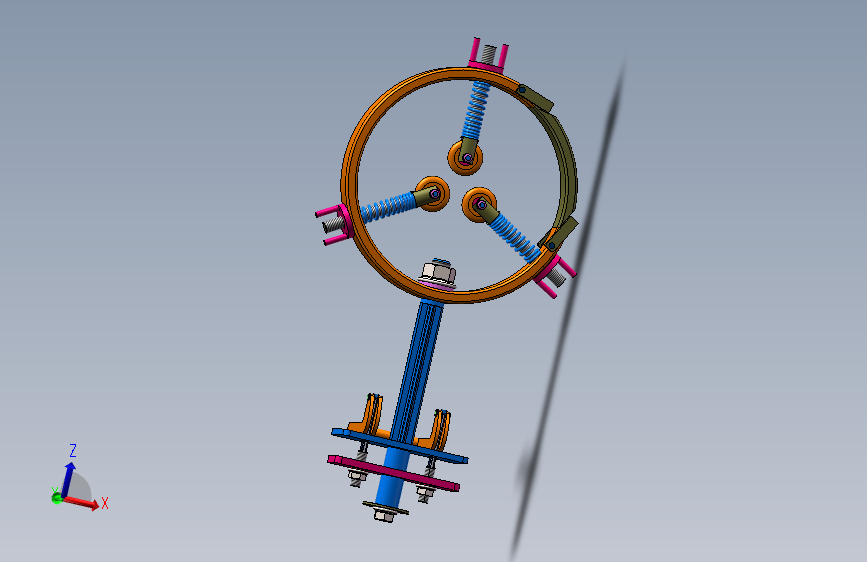The width and height of the screenshot is (867, 562).
Task: Select the magenta clamp plate below the blue plate
Action: pos(393,473)
